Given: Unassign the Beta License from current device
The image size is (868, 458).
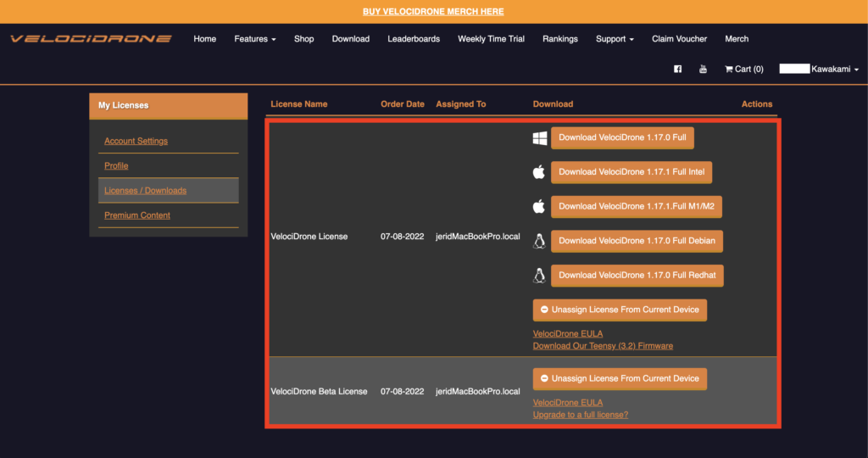Looking at the screenshot, I should 620,379.
